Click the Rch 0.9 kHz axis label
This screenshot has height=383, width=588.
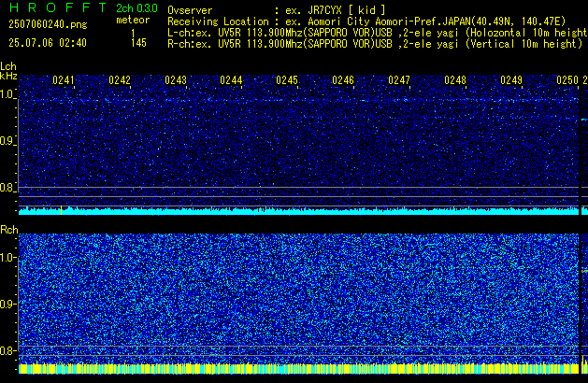[7, 304]
